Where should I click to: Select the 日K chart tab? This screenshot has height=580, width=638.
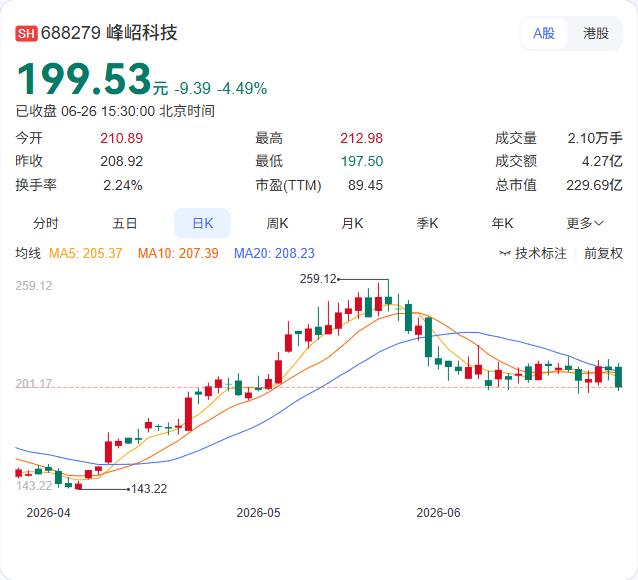[202, 223]
